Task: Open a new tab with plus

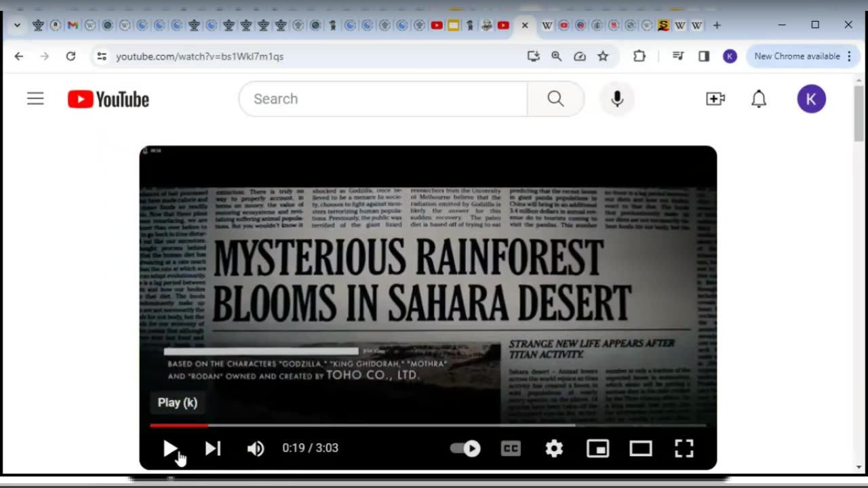Action: [x=717, y=25]
